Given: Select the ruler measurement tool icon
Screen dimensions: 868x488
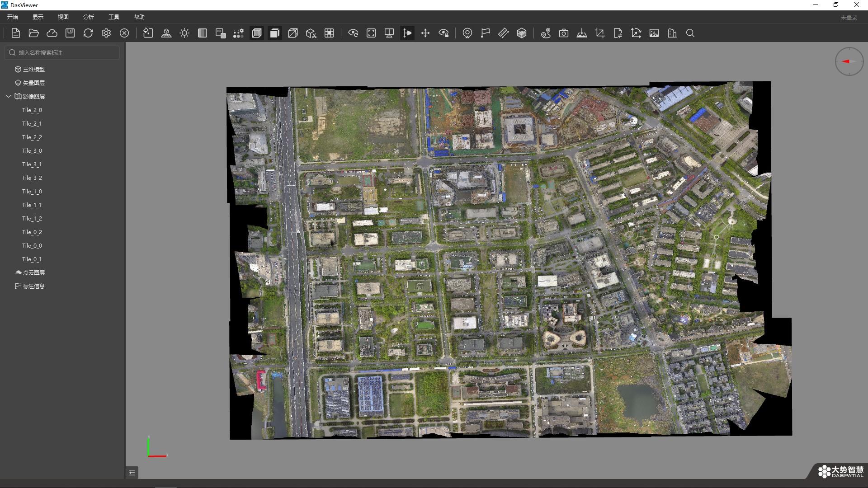Looking at the screenshot, I should tap(504, 33).
